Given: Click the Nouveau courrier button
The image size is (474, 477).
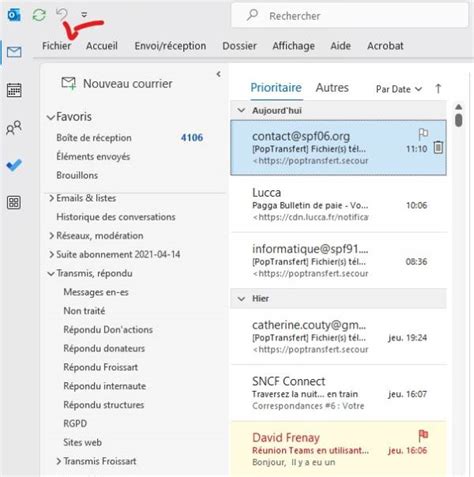Looking at the screenshot, I should (117, 83).
